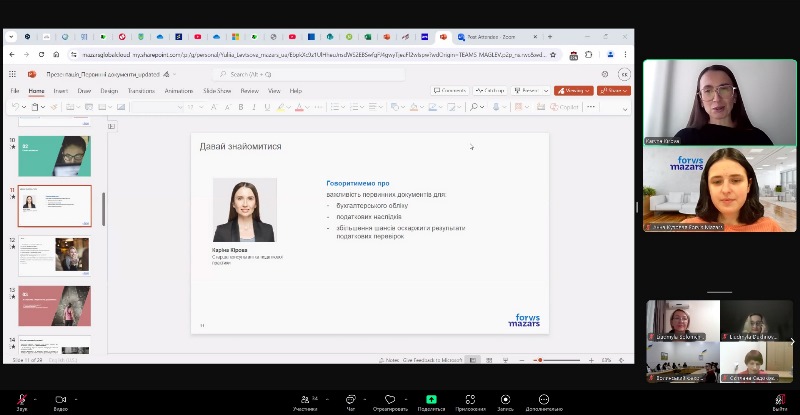Open the Zoom apps icon
The image size is (800, 415).
[x=469, y=399]
